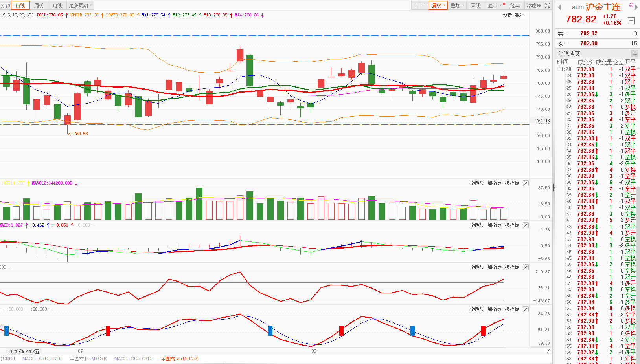
Task: Click MA3:778.85 legend value
Action: (x=215, y=15)
